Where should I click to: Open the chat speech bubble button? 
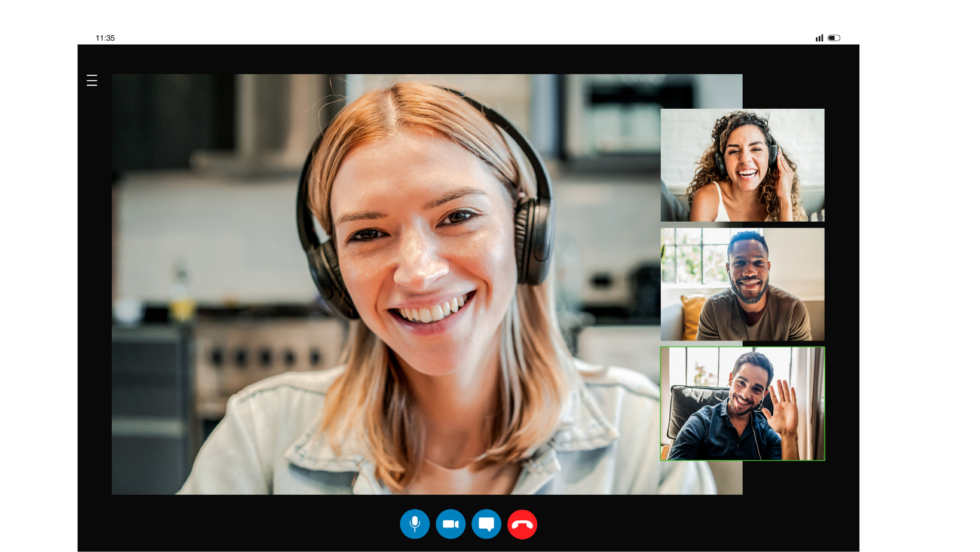pyautogui.click(x=486, y=524)
